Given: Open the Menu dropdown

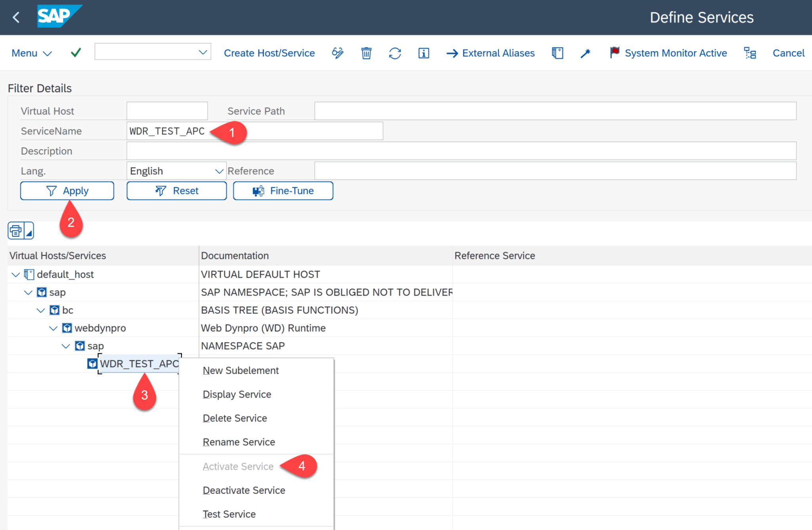Looking at the screenshot, I should tap(31, 53).
